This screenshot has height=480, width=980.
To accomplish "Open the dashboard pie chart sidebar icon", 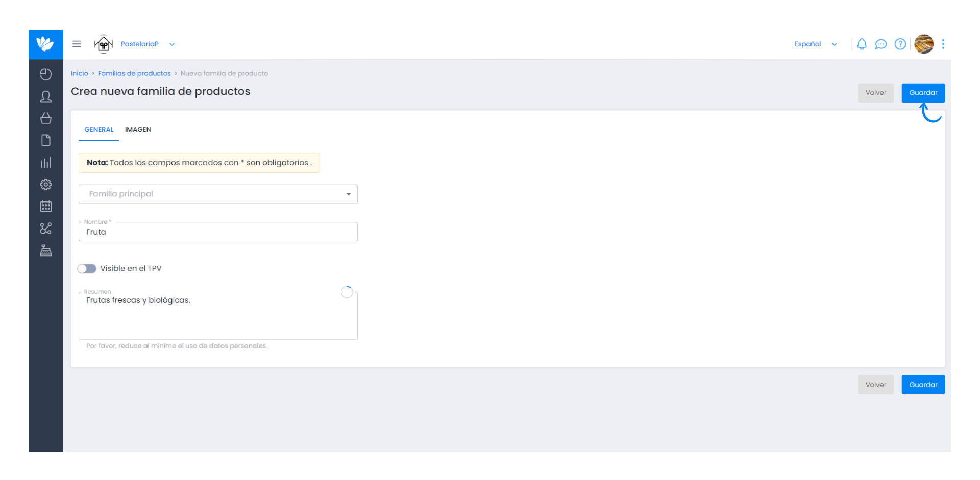I will (46, 74).
